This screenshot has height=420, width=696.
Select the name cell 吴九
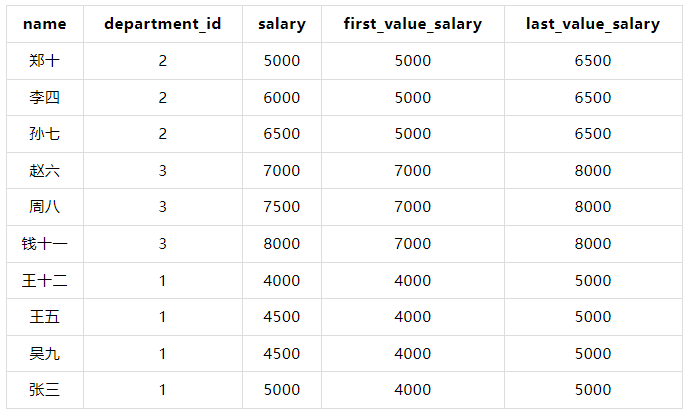(x=44, y=354)
